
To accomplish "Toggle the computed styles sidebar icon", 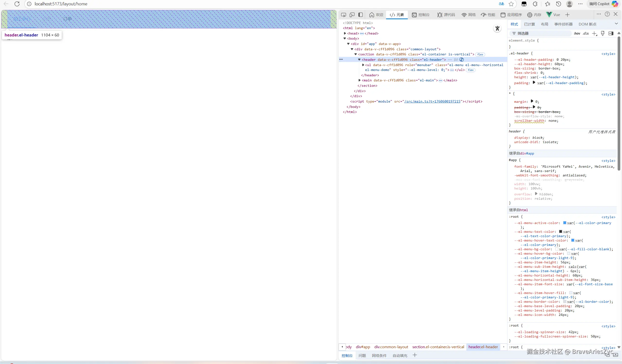I will click(611, 34).
